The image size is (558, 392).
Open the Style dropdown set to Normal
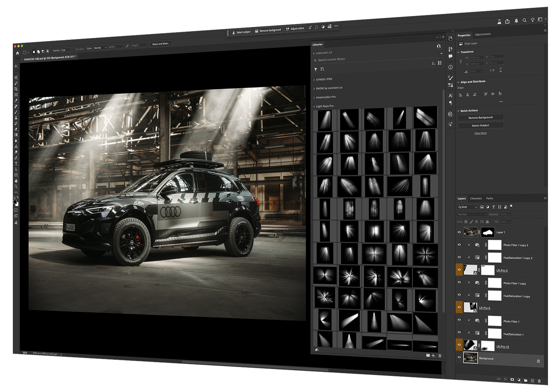(100, 48)
